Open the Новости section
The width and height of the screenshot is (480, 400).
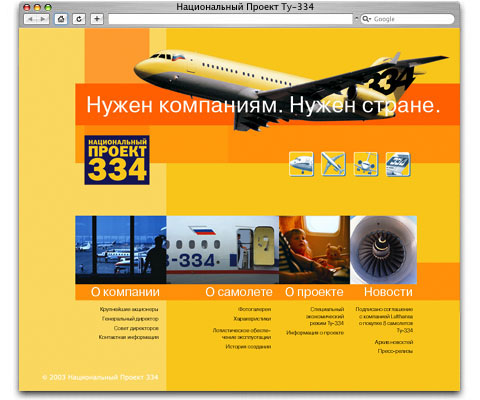pyautogui.click(x=388, y=292)
